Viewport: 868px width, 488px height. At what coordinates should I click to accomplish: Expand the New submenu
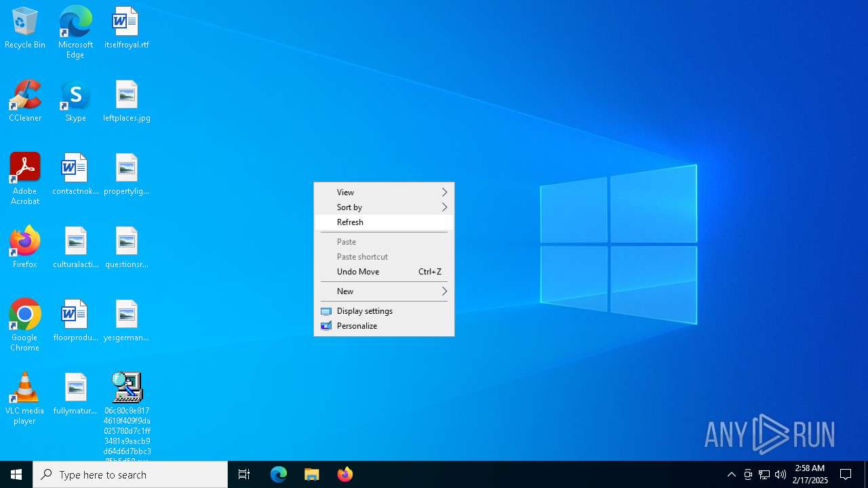(x=384, y=291)
